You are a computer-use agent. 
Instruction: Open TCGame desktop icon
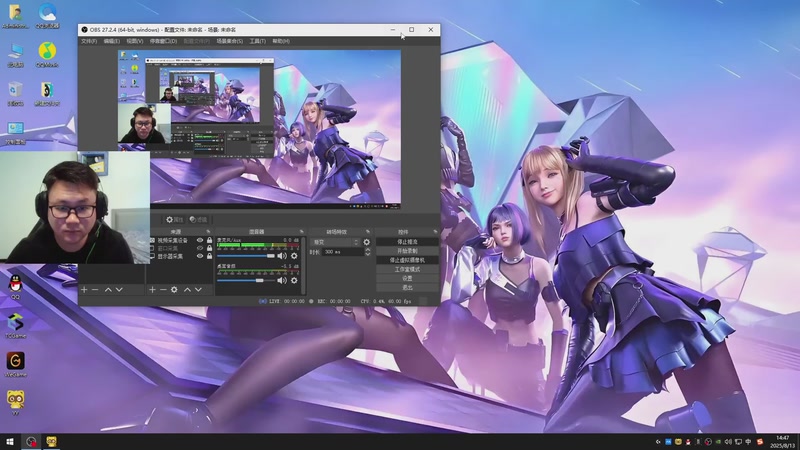(x=15, y=326)
